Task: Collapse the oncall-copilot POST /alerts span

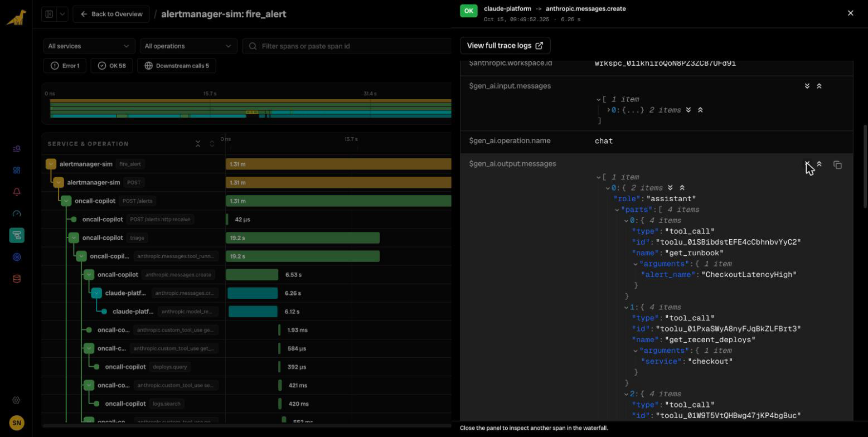Action: [66, 201]
